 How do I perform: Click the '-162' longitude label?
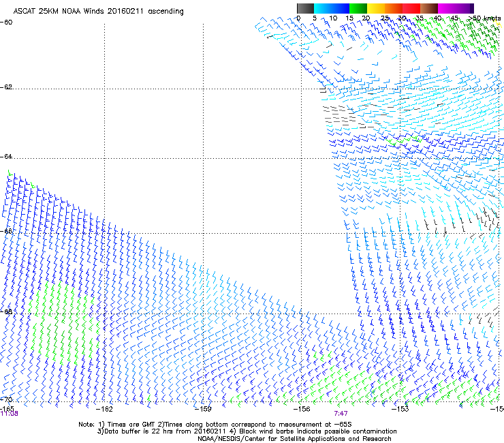(104, 409)
